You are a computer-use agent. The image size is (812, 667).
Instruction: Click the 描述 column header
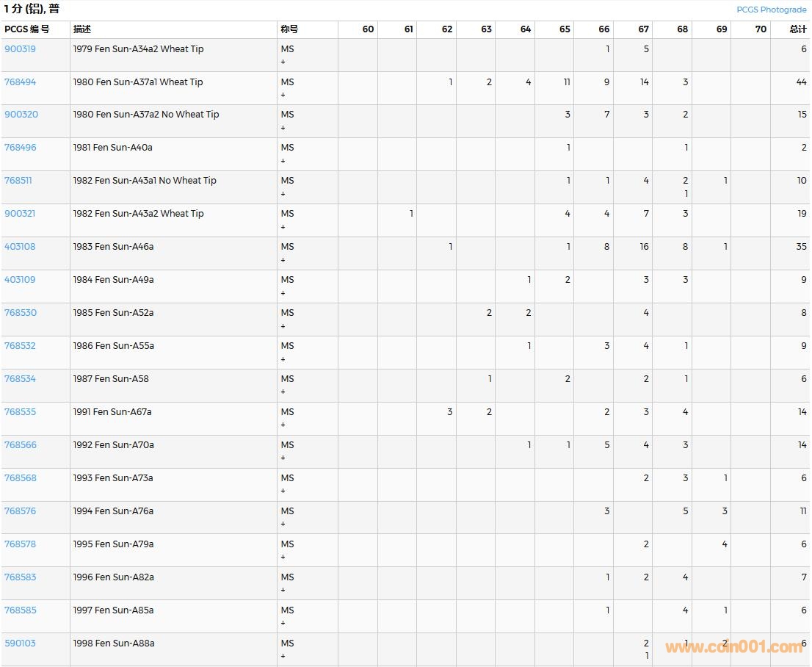pyautogui.click(x=82, y=29)
